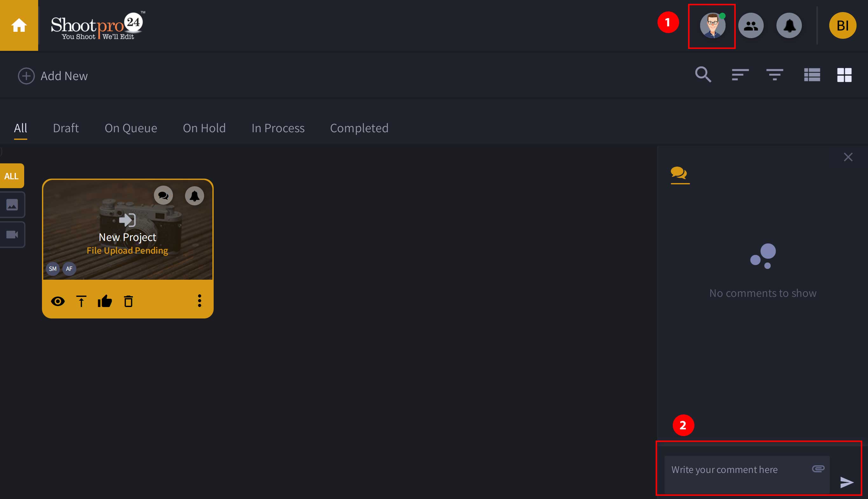Open the filter options
Viewport: 868px width, 499px height.
click(775, 75)
